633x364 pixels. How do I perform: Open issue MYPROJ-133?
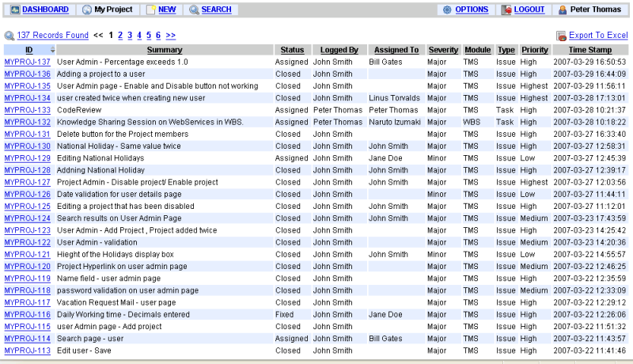tap(28, 110)
